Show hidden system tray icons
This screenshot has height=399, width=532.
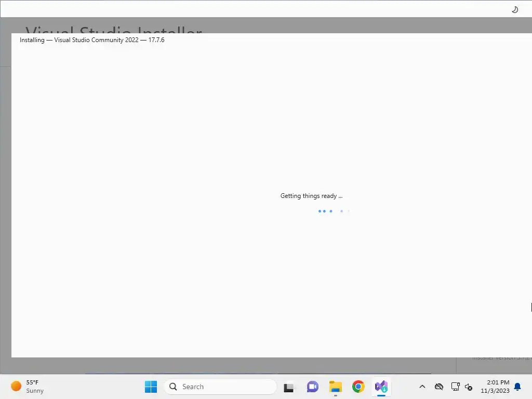click(x=422, y=387)
